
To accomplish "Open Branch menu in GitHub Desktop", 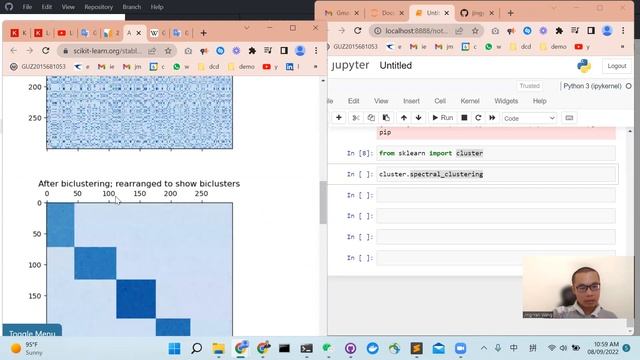I will (131, 7).
